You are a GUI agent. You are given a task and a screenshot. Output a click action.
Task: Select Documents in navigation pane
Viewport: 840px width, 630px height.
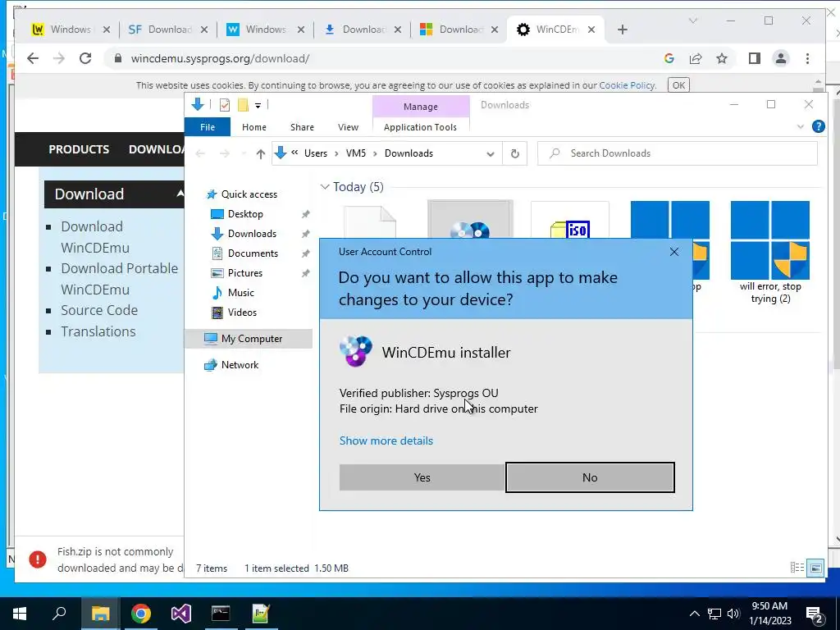(253, 253)
